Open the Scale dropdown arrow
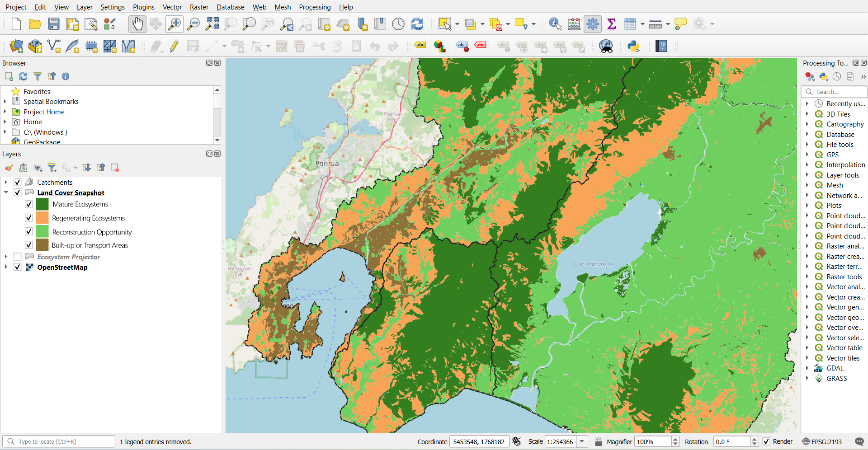Screen dimensions: 868x450 pos(582,441)
